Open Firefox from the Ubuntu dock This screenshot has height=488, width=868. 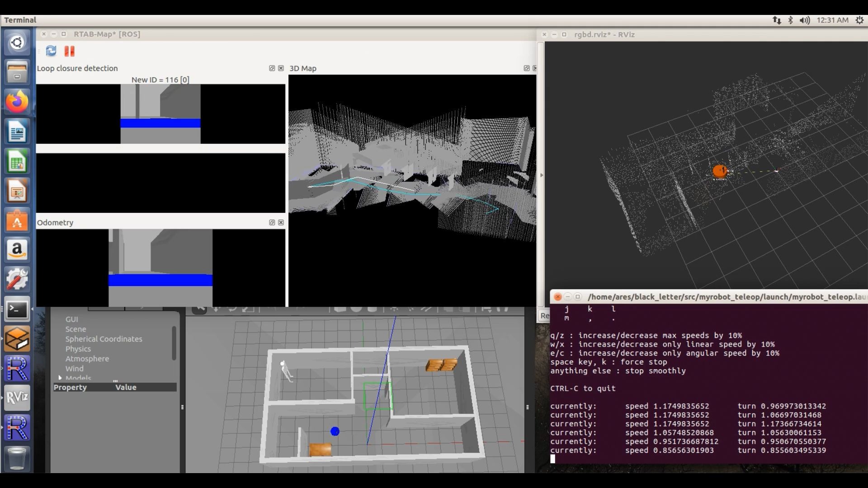click(17, 101)
